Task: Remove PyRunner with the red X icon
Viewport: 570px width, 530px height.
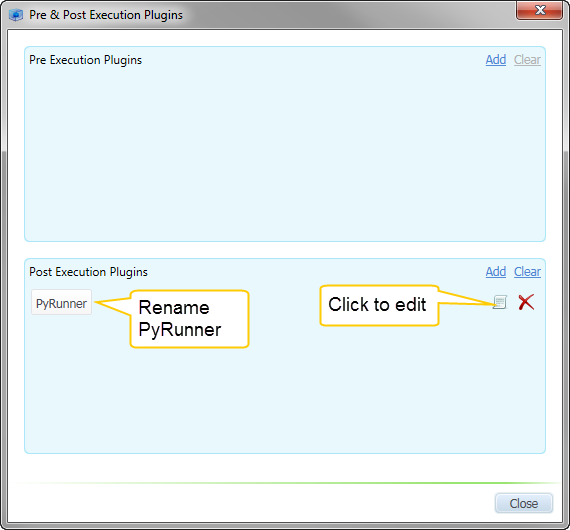Action: click(526, 302)
